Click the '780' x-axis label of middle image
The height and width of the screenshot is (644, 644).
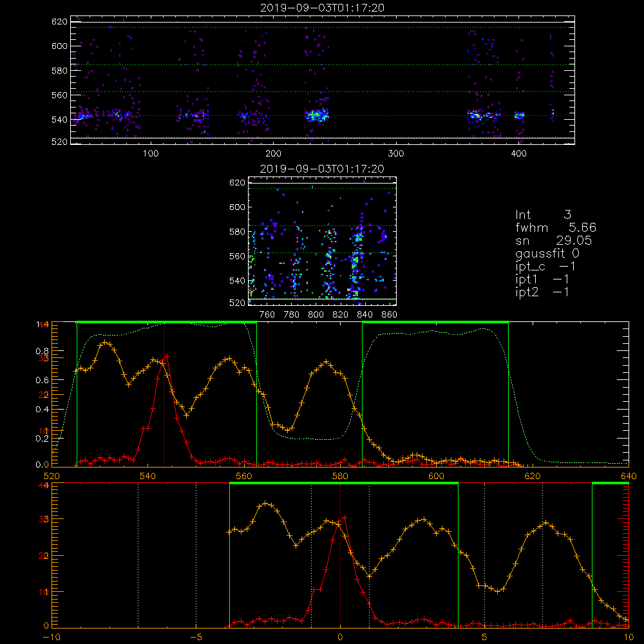point(292,315)
